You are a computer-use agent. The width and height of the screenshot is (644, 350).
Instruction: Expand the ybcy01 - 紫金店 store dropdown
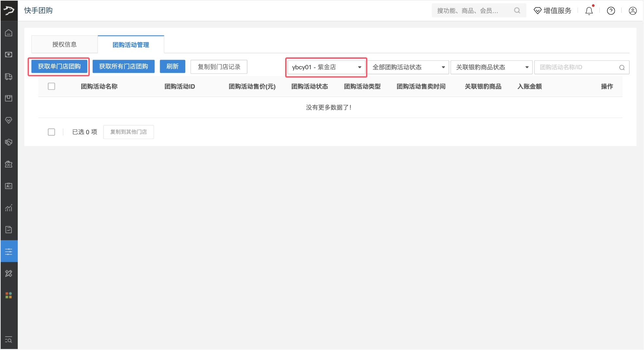coord(326,67)
